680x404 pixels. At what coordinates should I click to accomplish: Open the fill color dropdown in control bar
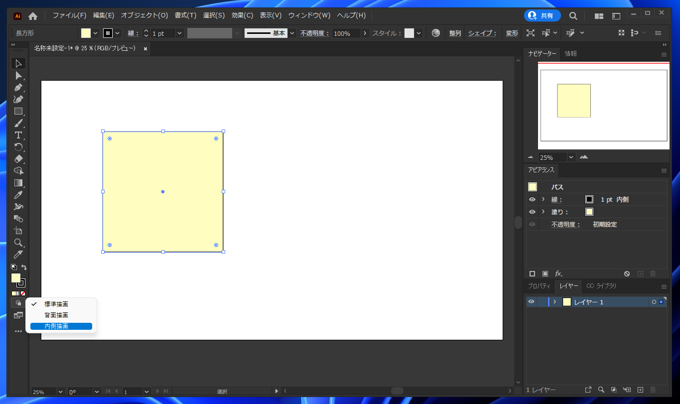click(x=95, y=33)
